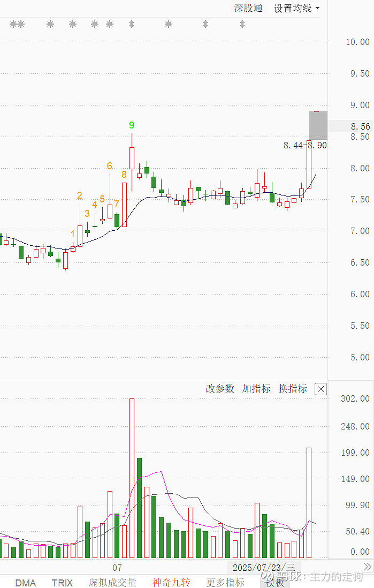Click the orange number 8 marker
The height and width of the screenshot is (588, 374).
tap(124, 175)
